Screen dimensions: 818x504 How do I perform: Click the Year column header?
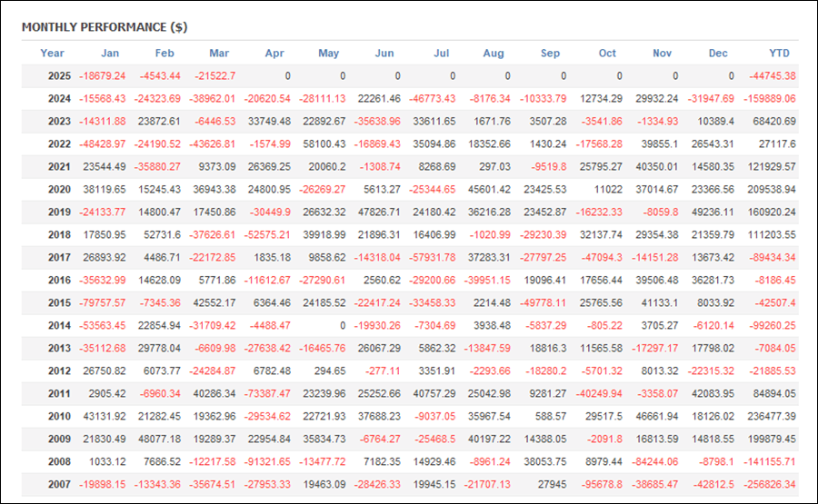tap(52, 54)
